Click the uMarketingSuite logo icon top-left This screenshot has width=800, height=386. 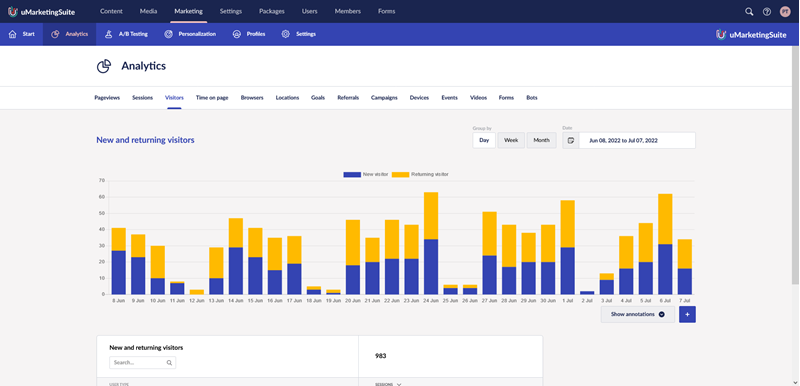pos(12,11)
